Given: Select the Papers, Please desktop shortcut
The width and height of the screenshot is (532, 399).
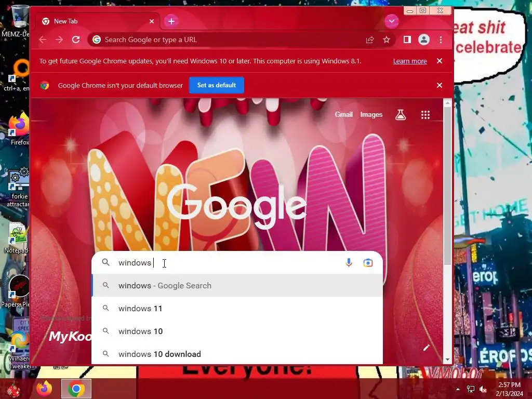Looking at the screenshot, I should pyautogui.click(x=16, y=291).
